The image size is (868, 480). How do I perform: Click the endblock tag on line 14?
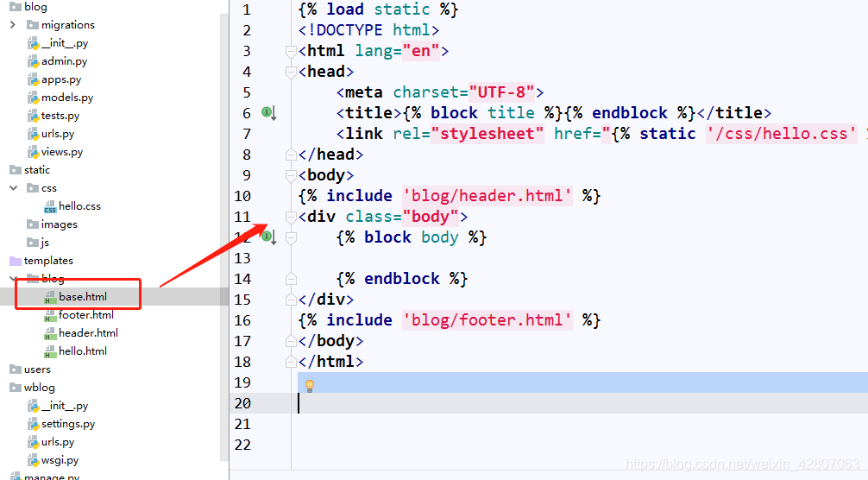[402, 279]
